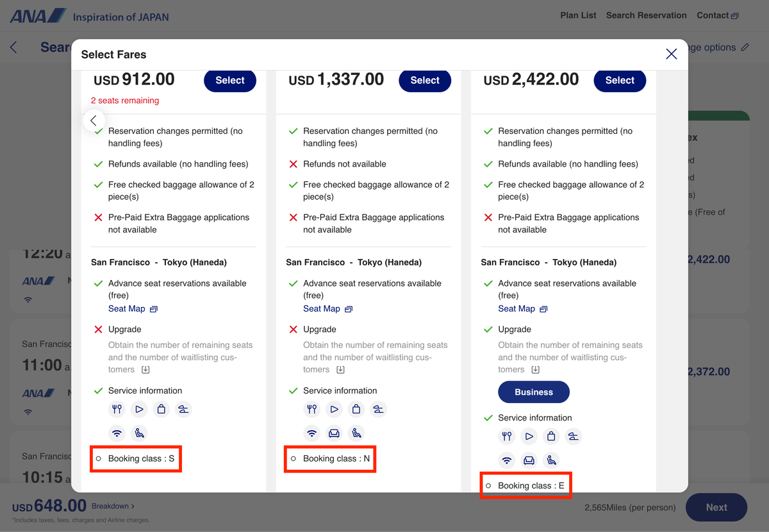Go back using the top-left chevron
This screenshot has height=532, width=769.
coord(14,47)
